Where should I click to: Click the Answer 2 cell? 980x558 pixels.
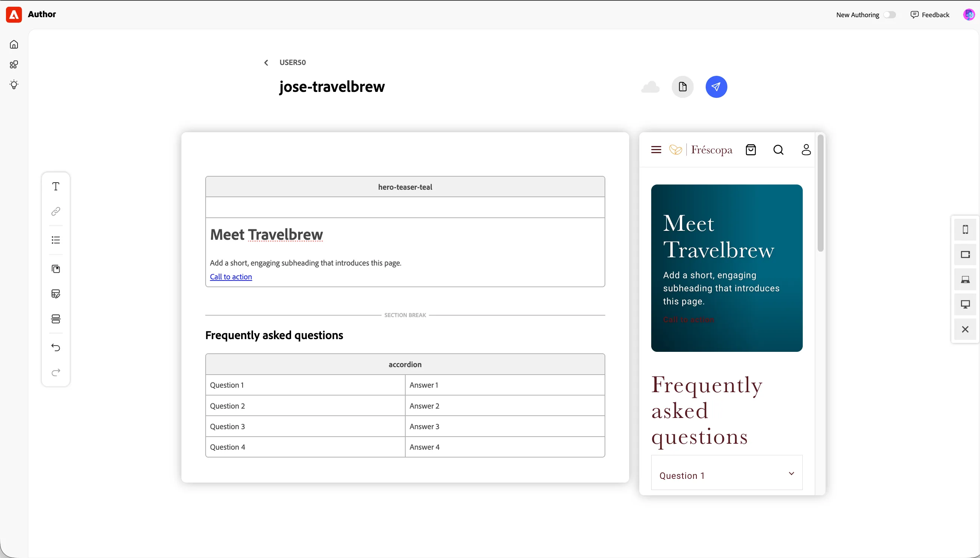(505, 406)
